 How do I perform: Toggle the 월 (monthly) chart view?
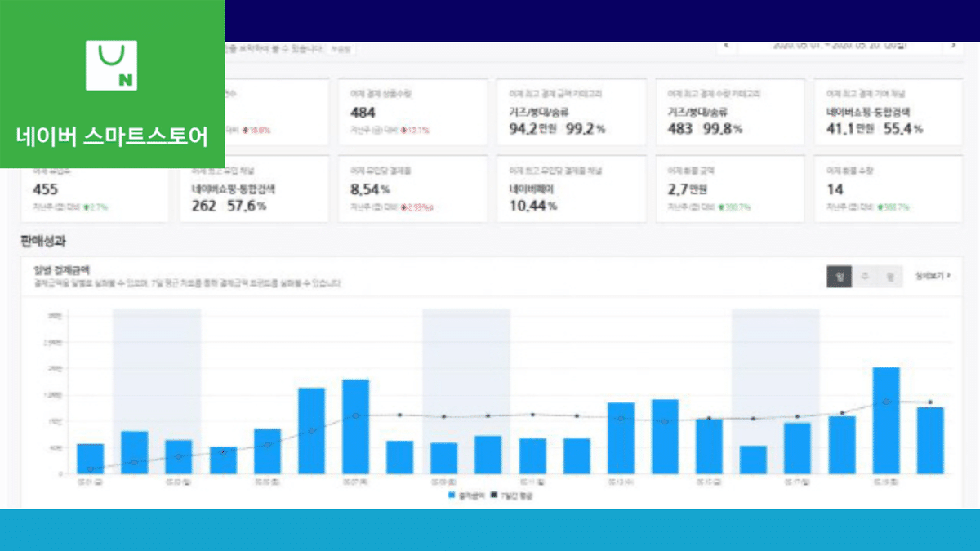890,277
